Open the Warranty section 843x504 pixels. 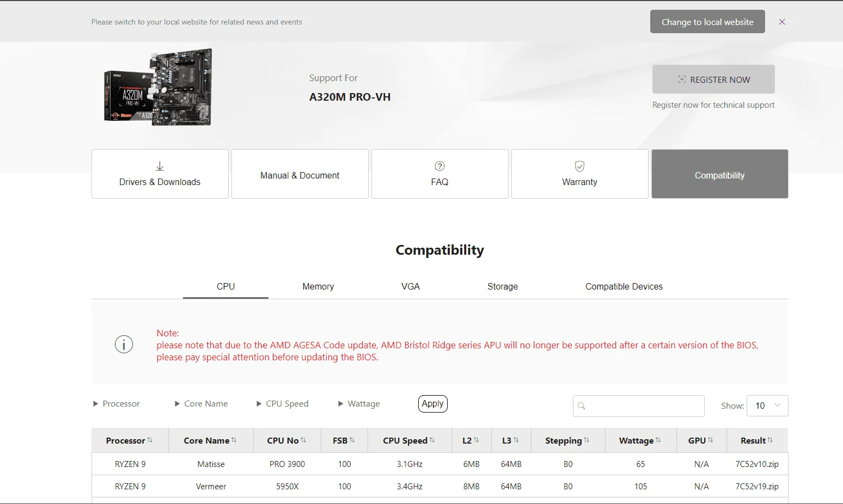pos(580,174)
